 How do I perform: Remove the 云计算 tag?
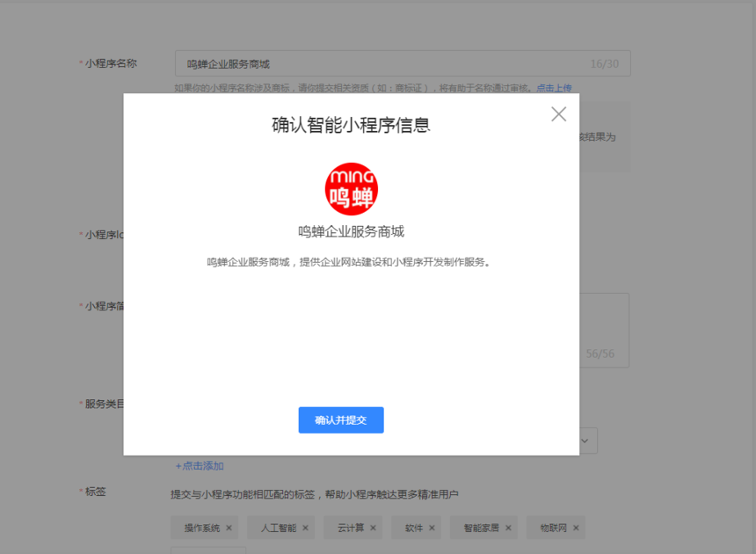tap(373, 528)
